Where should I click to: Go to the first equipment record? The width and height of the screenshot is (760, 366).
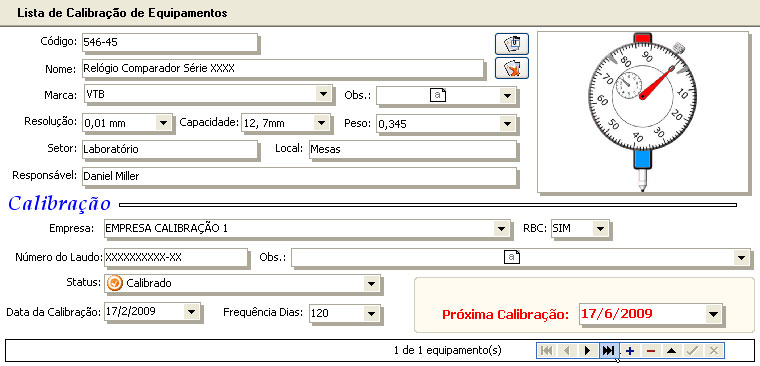tap(547, 350)
